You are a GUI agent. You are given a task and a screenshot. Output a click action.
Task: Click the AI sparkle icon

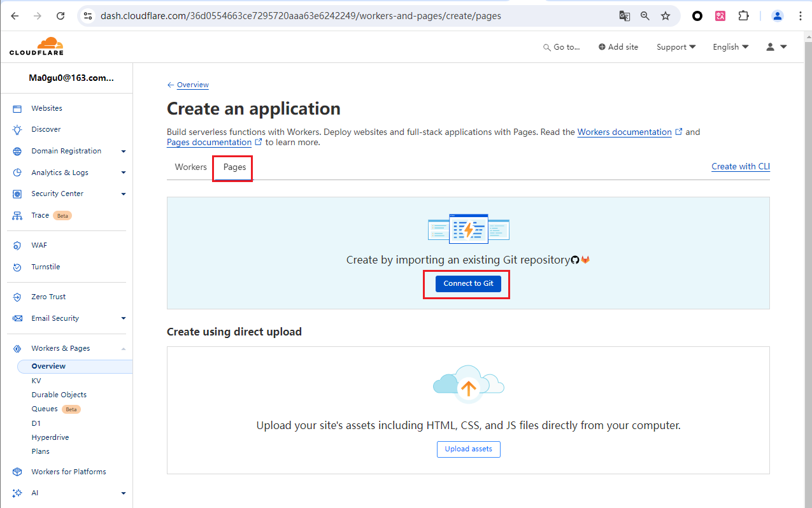(x=17, y=493)
